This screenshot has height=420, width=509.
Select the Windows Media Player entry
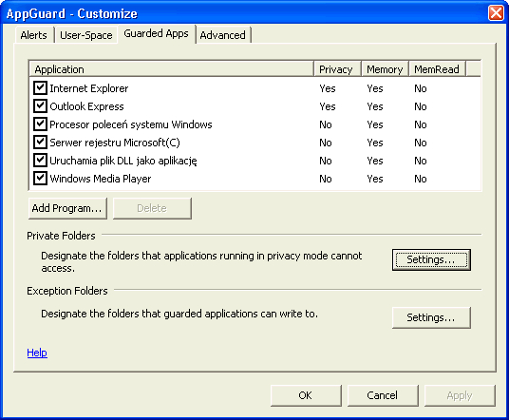point(101,179)
